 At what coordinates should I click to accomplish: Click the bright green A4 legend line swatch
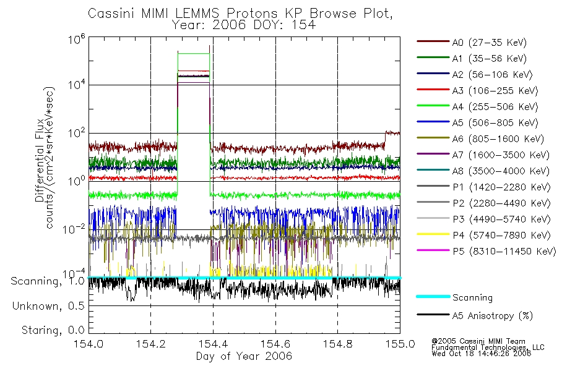(x=433, y=106)
